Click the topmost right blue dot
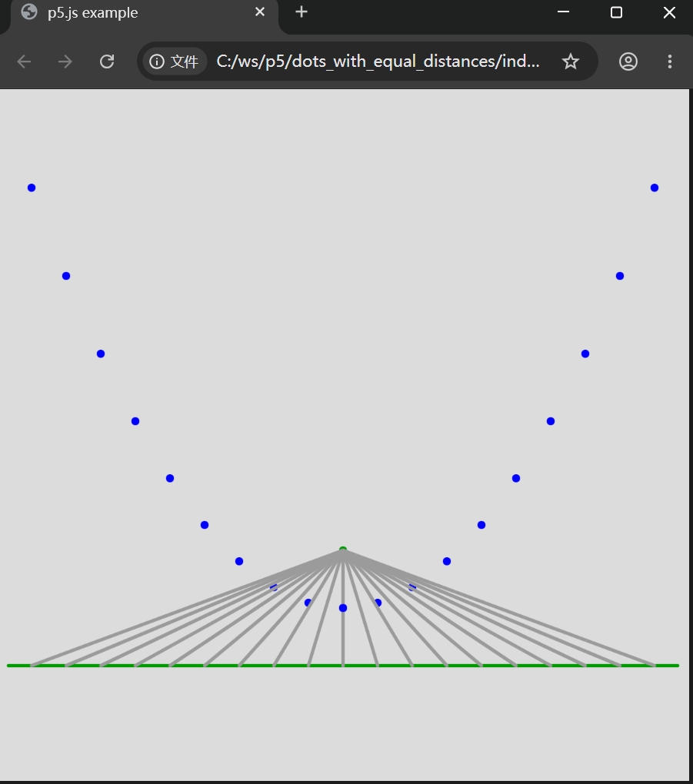Viewport: 693px width, 784px height. pos(655,188)
